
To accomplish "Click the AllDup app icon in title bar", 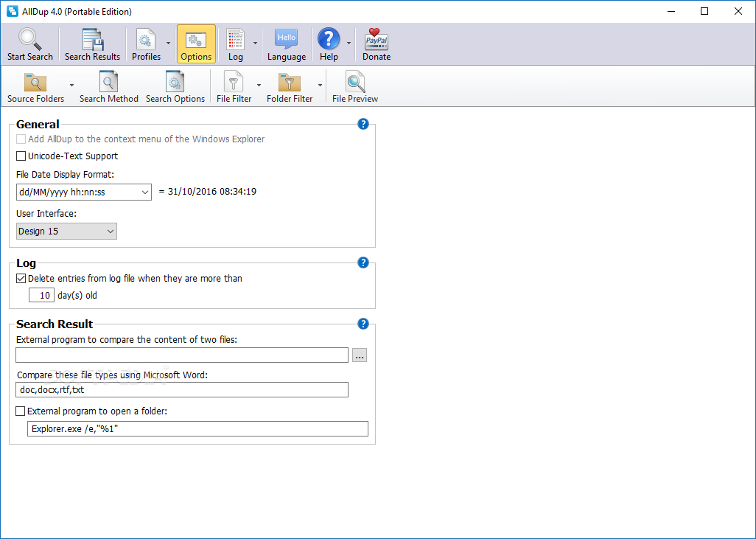I will 12,11.
